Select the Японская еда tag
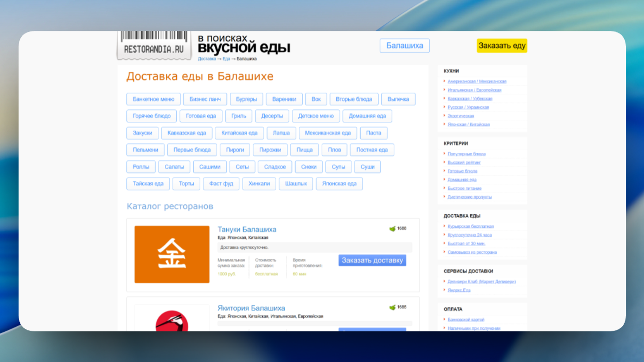Viewport: 644px width, 362px height. tap(339, 184)
